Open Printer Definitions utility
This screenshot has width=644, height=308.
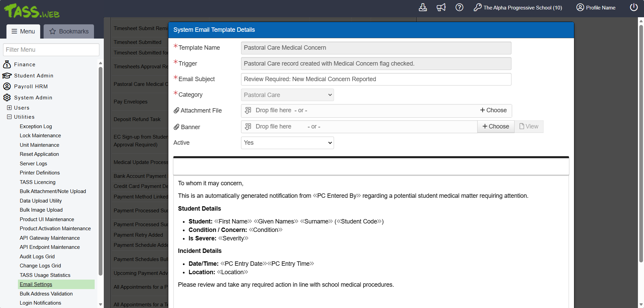[40, 173]
